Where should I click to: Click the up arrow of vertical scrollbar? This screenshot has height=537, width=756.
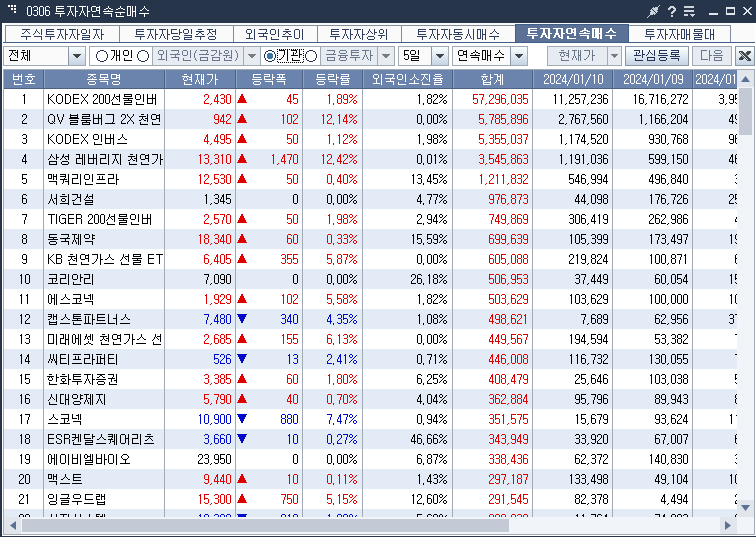[x=745, y=79]
